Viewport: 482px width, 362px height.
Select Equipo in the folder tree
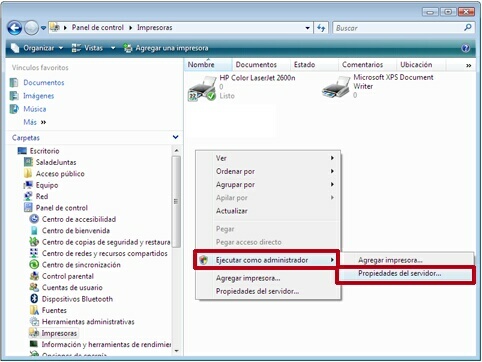point(47,185)
